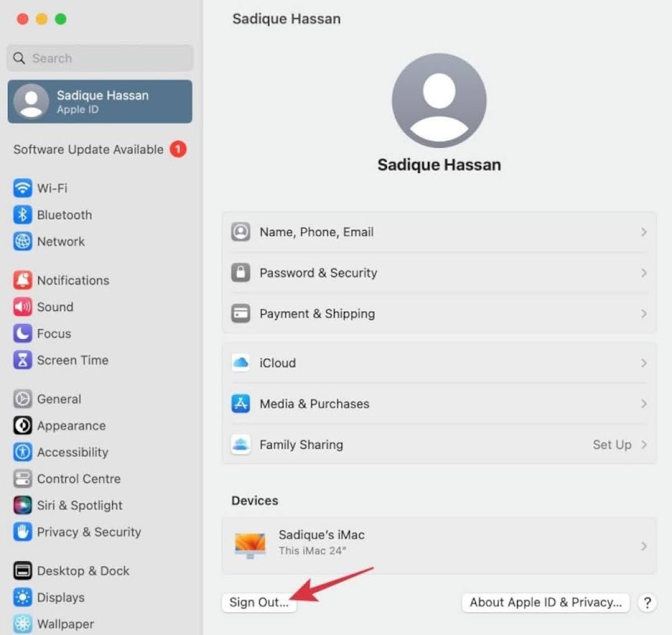
Task: Select the Desktop & Dock icon
Action: coord(22,570)
